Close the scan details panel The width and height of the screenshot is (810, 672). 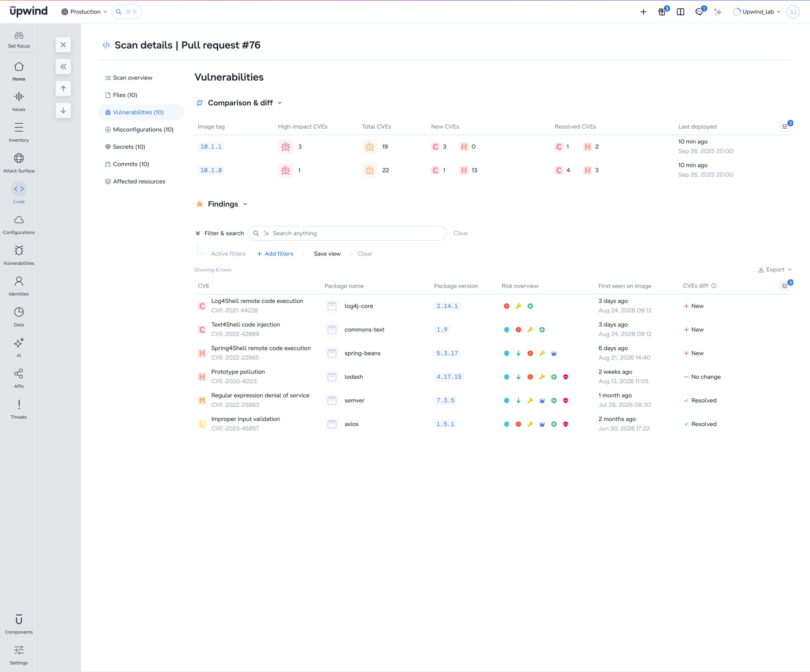63,45
